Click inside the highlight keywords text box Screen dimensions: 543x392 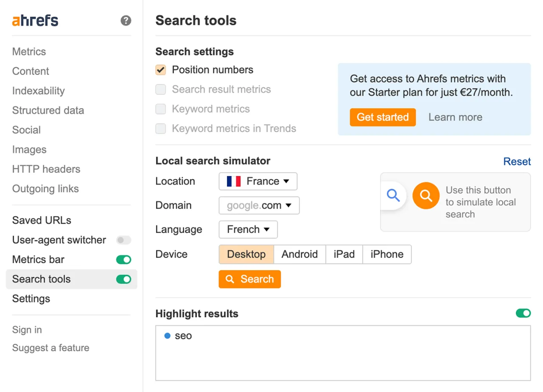coord(343,358)
